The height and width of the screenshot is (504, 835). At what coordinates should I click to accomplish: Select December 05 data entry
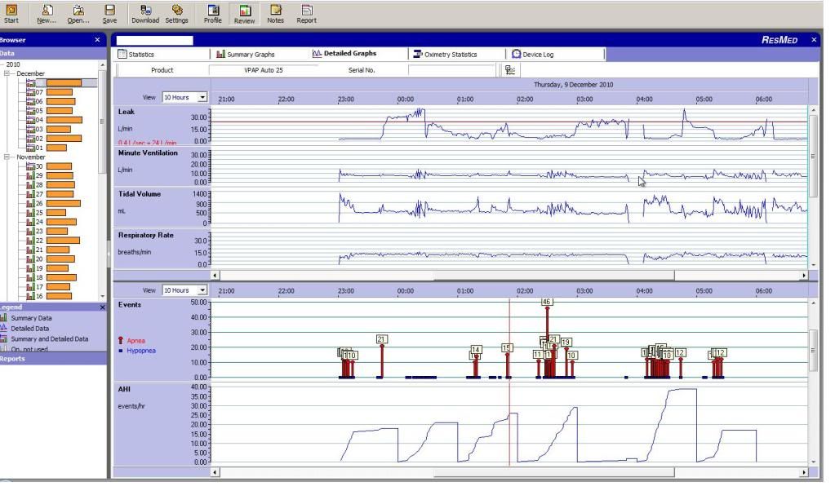50,111
